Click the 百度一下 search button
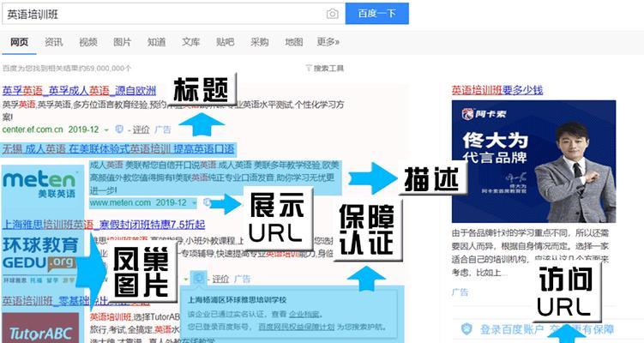Viewport: 644px width, 343px height. tap(376, 14)
